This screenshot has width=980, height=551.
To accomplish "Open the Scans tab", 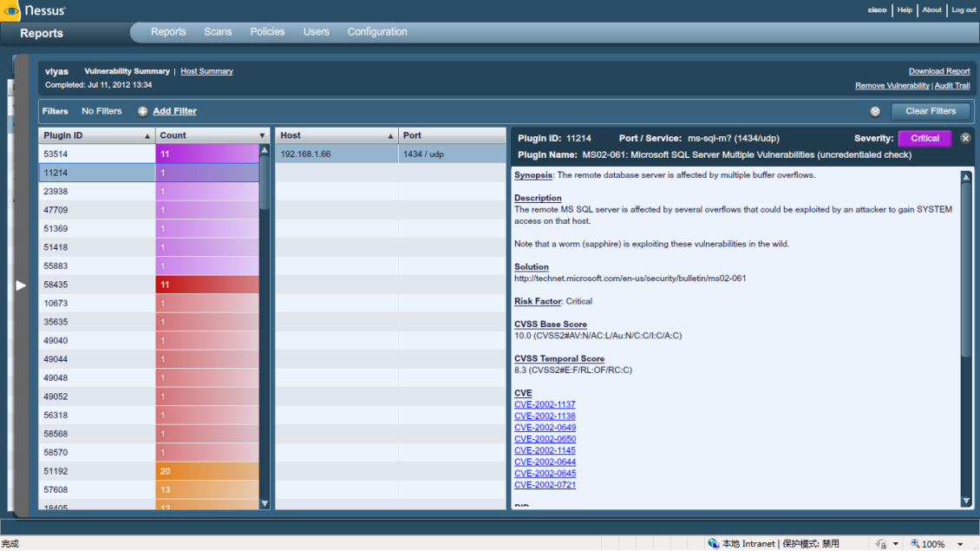I will tap(218, 32).
